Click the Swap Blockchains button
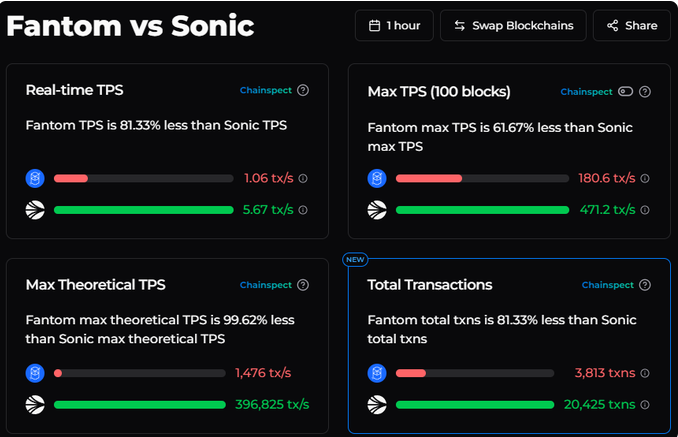This screenshot has height=437, width=678. pyautogui.click(x=514, y=25)
